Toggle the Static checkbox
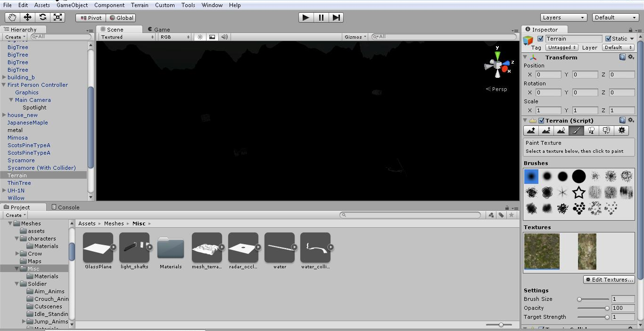Image resolution: width=644 pixels, height=331 pixels. coord(608,39)
